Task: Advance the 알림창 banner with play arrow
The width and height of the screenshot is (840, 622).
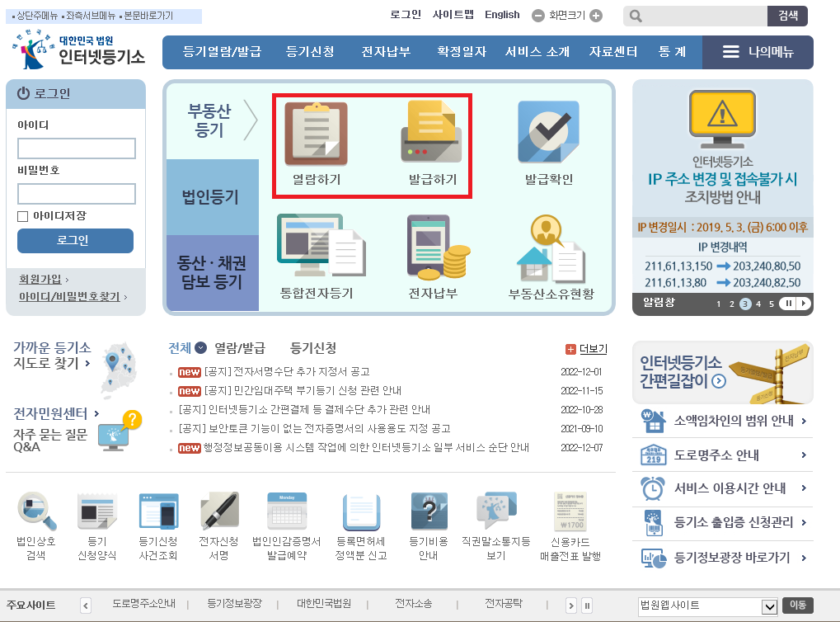Action: tap(803, 303)
